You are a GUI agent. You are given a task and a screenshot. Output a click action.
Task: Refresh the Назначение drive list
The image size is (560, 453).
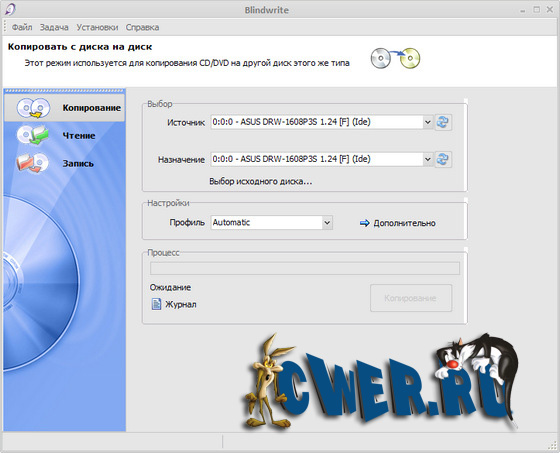point(443,159)
